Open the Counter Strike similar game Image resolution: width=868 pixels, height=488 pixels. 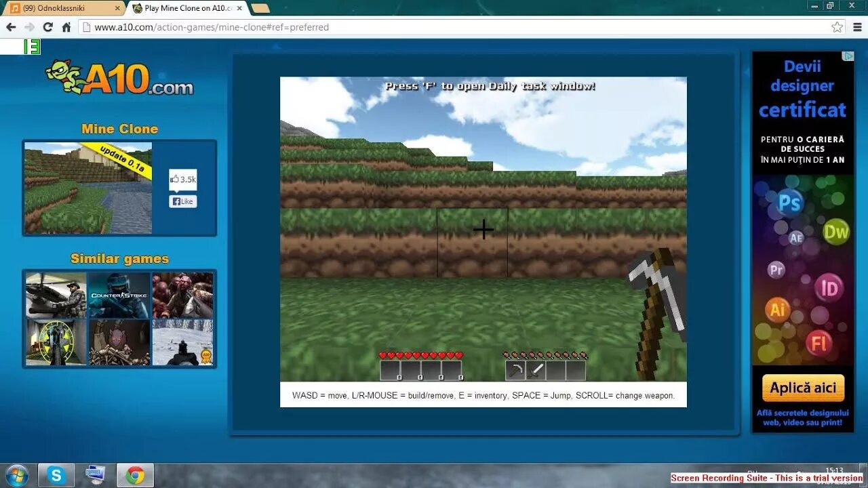pyautogui.click(x=119, y=295)
